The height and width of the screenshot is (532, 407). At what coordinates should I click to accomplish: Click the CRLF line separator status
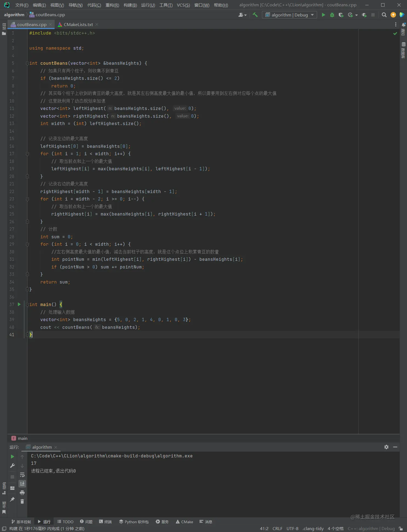[x=277, y=528]
